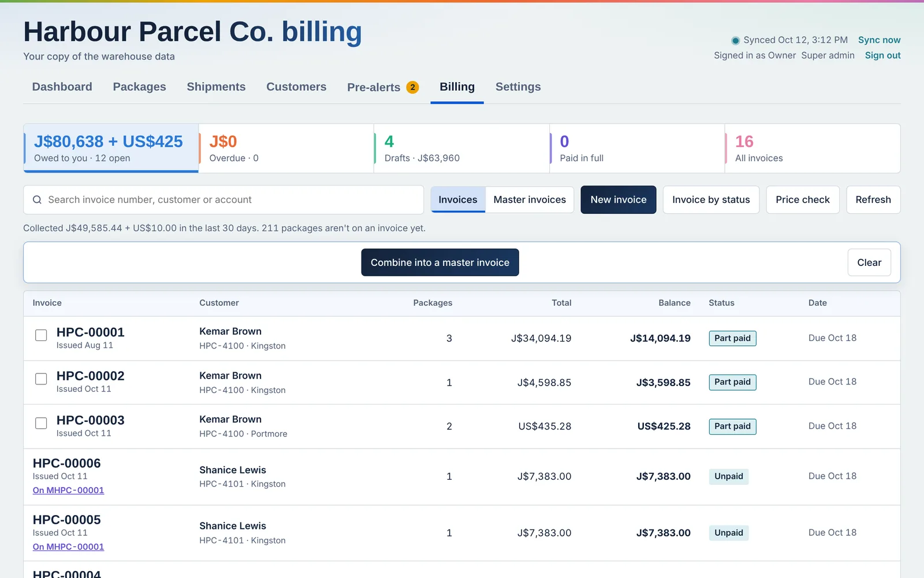Open On MHPC-00001 link under HPC-00006
The image size is (924, 578).
[68, 490]
